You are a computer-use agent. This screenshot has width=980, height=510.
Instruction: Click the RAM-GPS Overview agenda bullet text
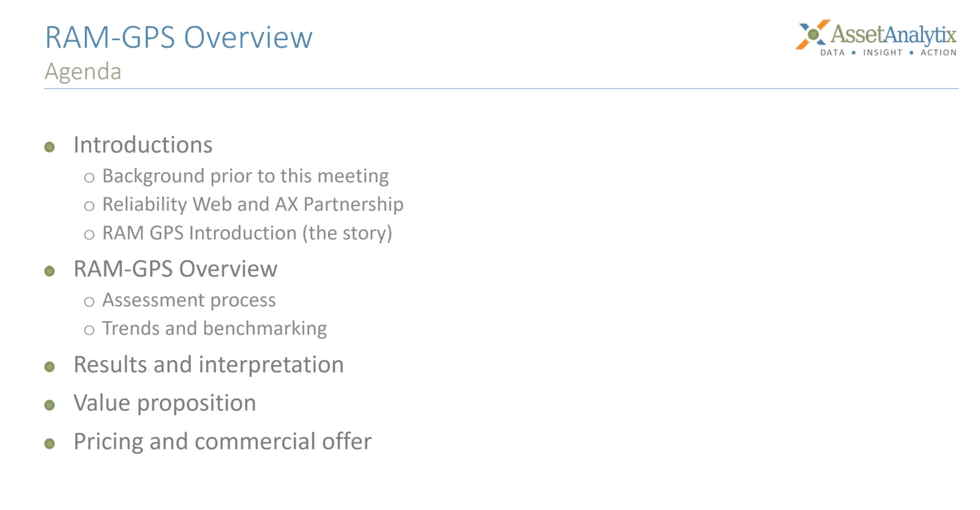176,269
